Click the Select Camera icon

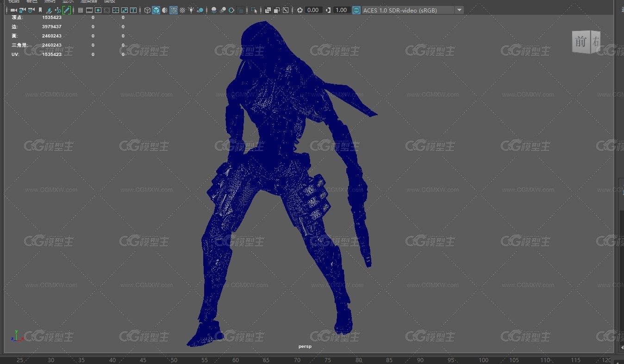(x=13, y=10)
